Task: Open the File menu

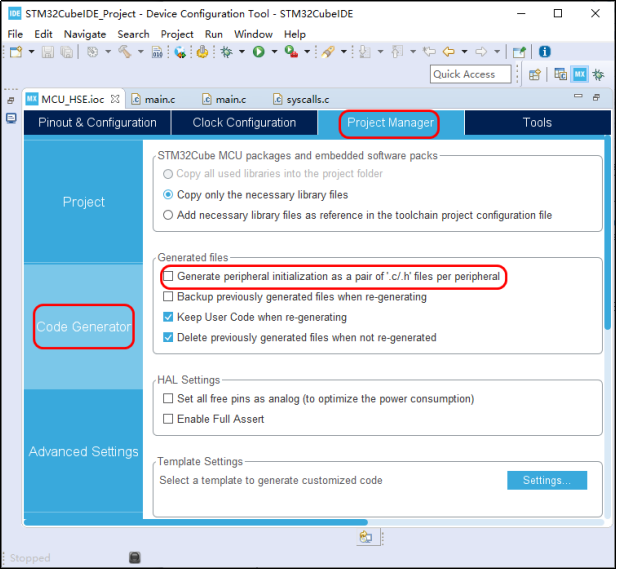Action: [x=15, y=34]
